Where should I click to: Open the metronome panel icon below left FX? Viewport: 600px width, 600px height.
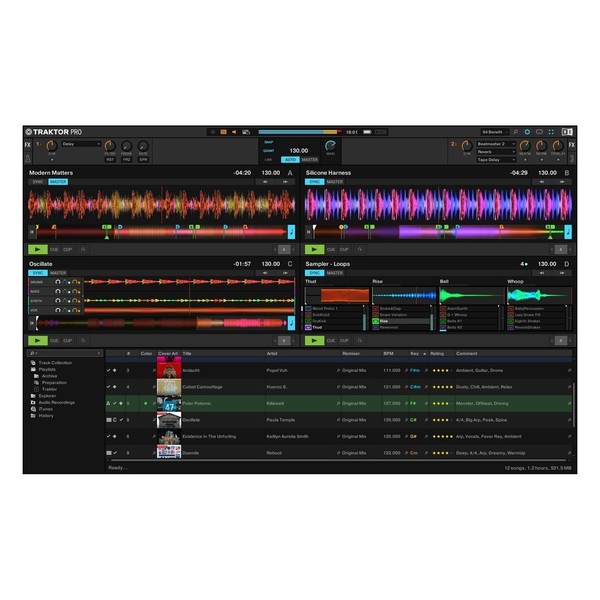28,158
